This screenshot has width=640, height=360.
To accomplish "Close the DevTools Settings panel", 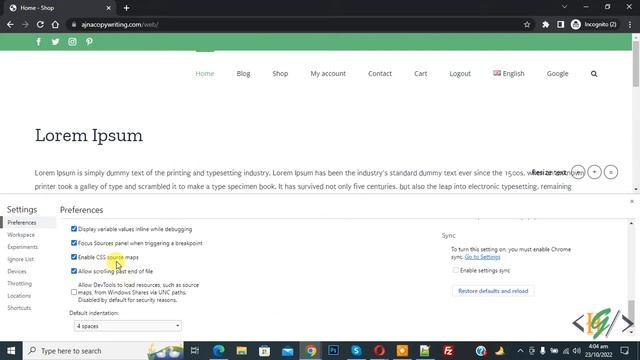I will point(632,201).
